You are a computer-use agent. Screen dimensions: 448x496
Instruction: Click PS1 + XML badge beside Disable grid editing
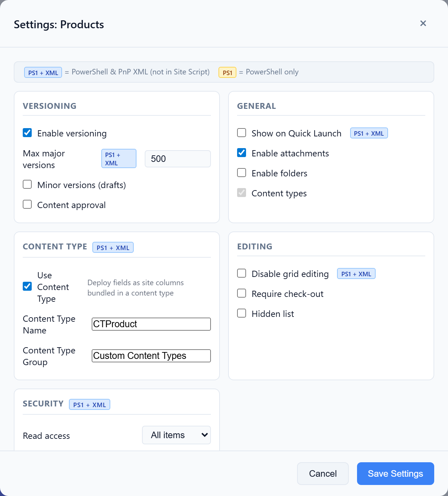(356, 274)
